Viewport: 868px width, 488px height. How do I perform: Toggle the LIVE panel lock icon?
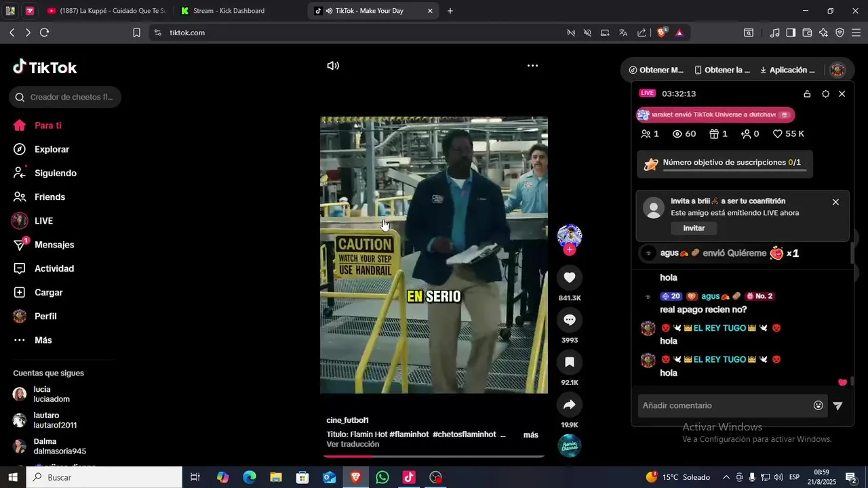click(x=807, y=94)
